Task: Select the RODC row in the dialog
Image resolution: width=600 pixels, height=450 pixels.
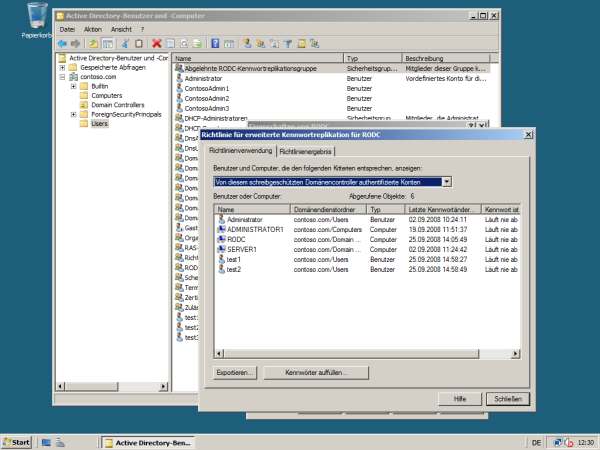Action: (x=367, y=239)
